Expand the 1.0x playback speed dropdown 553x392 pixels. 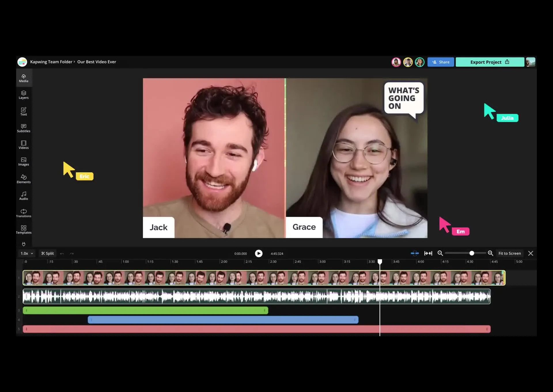pos(27,253)
